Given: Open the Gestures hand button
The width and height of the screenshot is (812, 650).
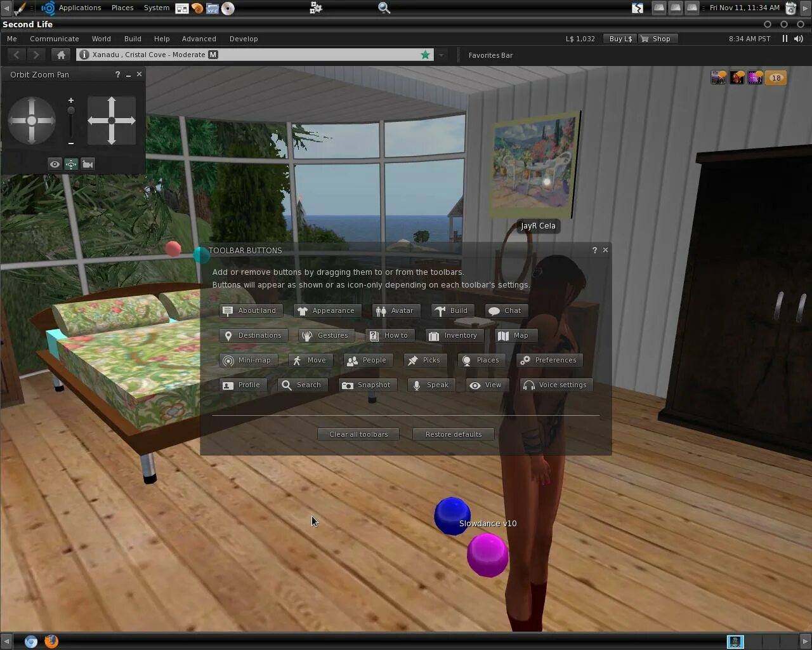Looking at the screenshot, I should tap(326, 336).
